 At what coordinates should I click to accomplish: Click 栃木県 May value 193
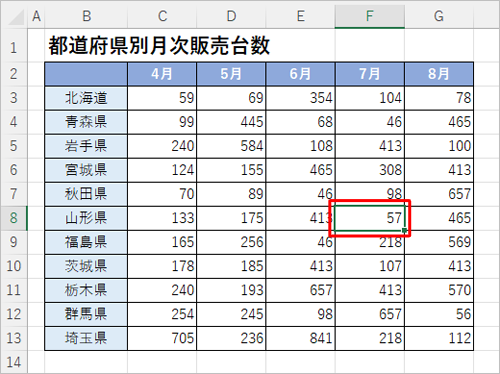click(x=231, y=290)
